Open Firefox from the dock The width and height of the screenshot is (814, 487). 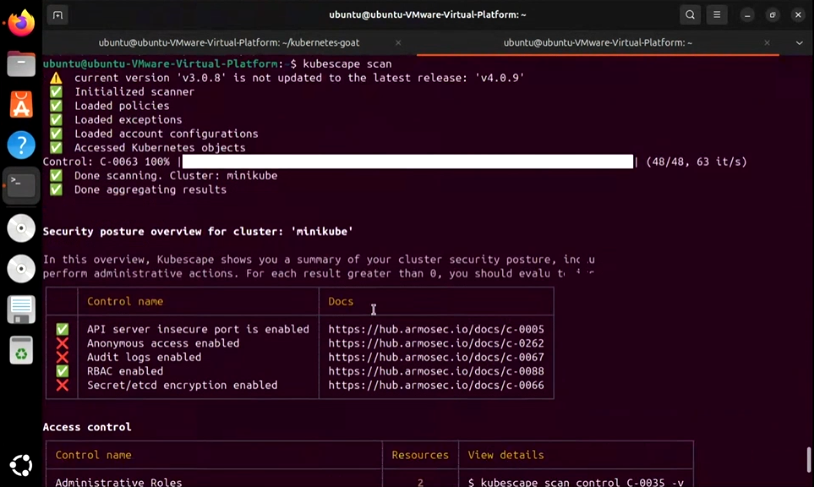[x=21, y=23]
